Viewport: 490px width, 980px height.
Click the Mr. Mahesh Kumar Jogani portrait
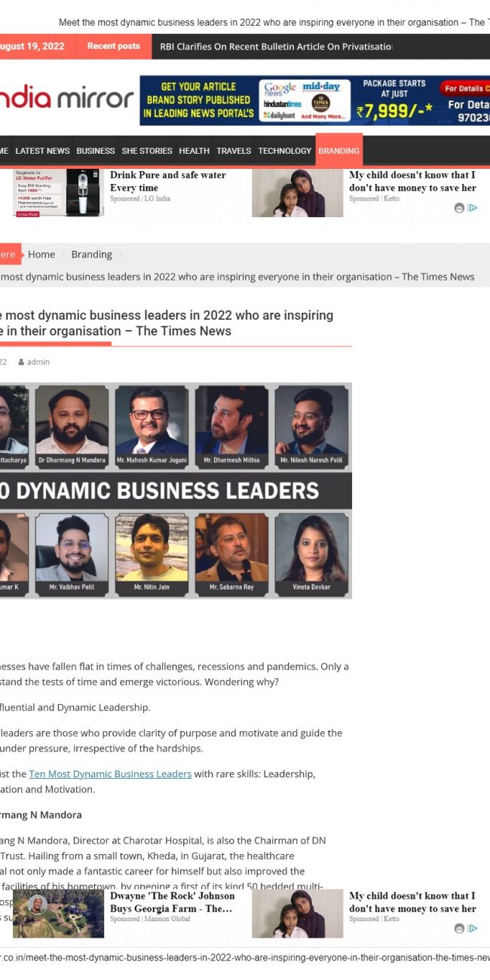pos(152,425)
